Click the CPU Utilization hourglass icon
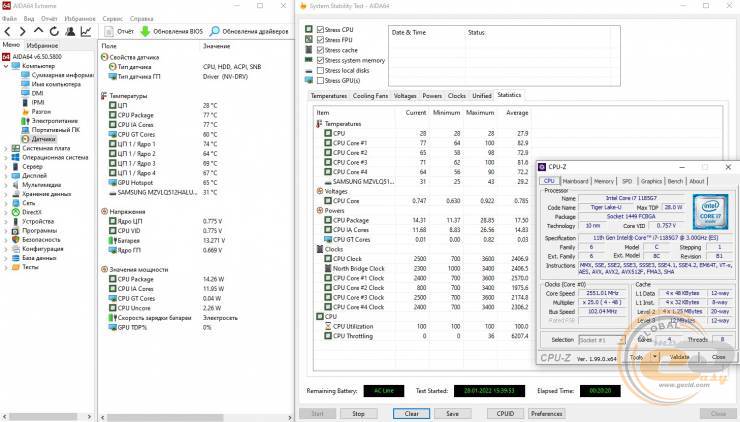Image resolution: width=740 pixels, height=422 pixels. (x=328, y=326)
